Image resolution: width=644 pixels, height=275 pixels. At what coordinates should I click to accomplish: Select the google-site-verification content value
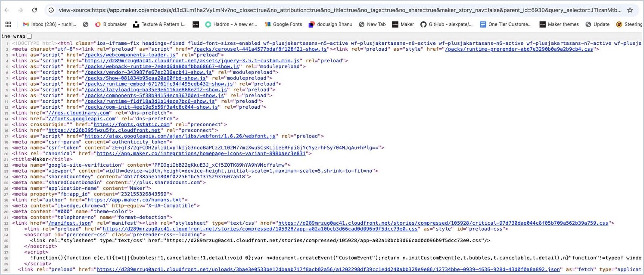[219, 165]
